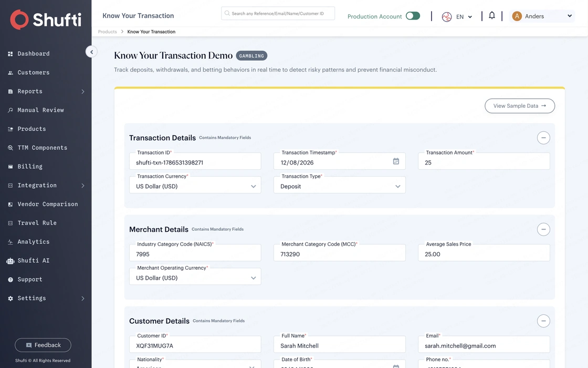Open the Transaction Type dropdown
Image resolution: width=588 pixels, height=368 pixels.
(x=339, y=185)
